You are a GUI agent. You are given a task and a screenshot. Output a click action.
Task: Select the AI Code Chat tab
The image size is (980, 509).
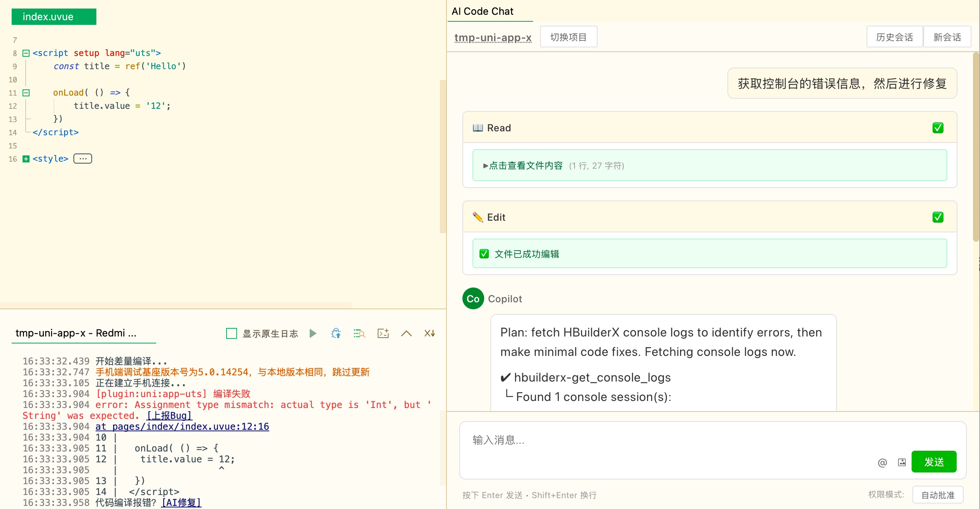pos(483,11)
